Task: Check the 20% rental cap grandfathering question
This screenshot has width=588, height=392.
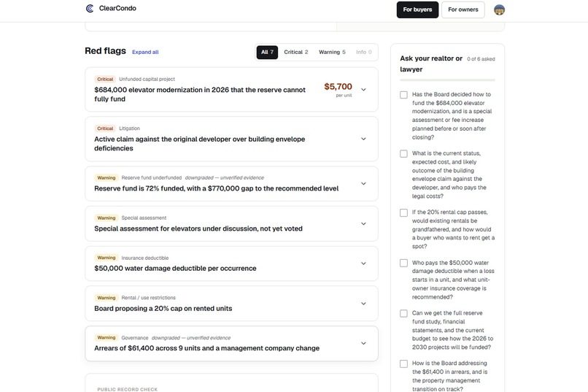Action: pyautogui.click(x=403, y=212)
